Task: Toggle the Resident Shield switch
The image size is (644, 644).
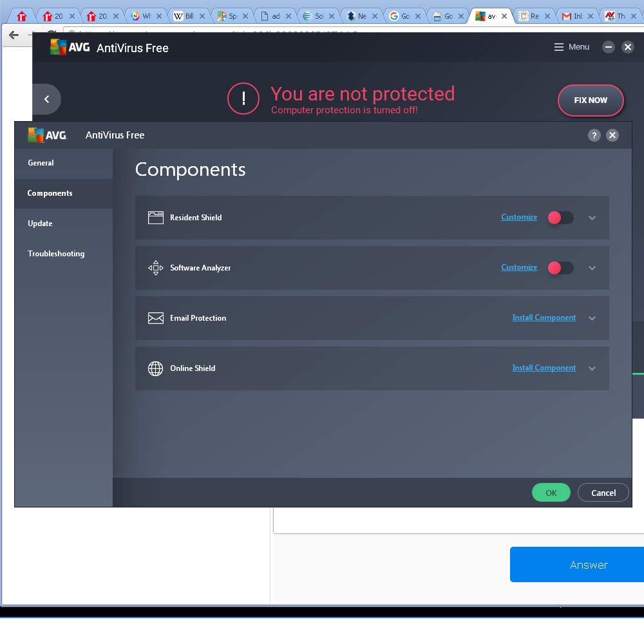Action: [x=560, y=218]
